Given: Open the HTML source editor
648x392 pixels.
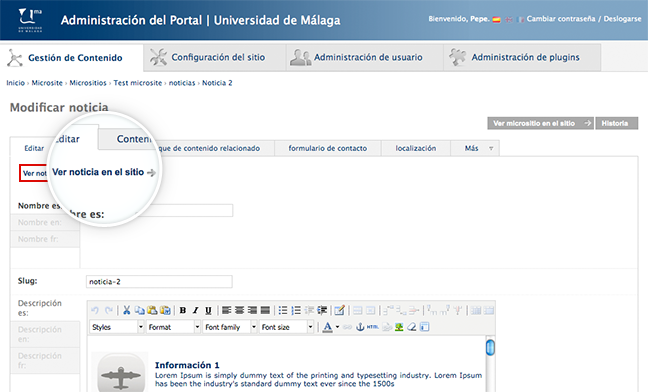Looking at the screenshot, I should pos(372,327).
